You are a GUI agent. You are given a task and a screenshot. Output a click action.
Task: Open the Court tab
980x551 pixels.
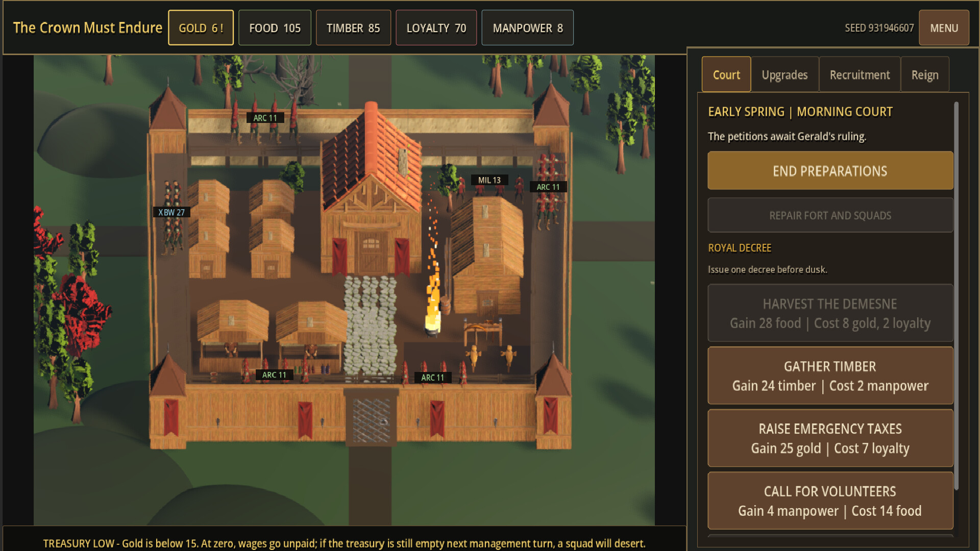click(x=726, y=74)
